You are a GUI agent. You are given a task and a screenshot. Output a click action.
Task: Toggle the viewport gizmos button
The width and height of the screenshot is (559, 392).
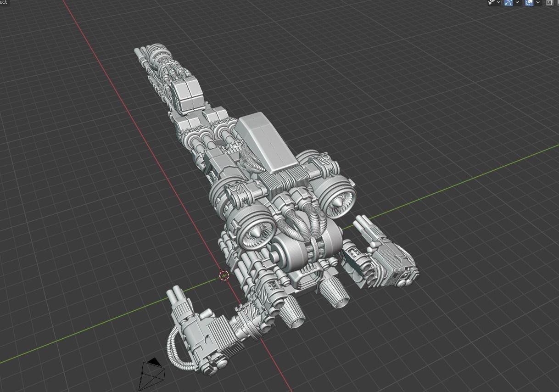point(509,2)
